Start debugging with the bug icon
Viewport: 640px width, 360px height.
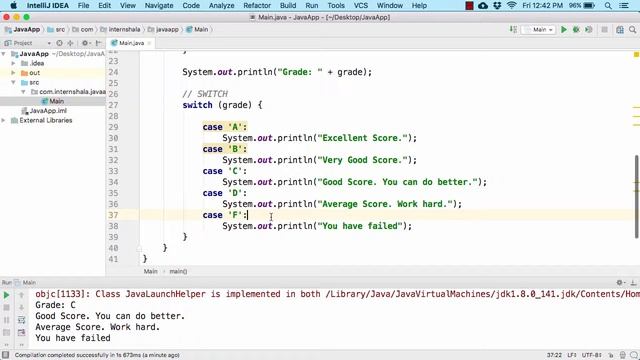tap(576, 29)
